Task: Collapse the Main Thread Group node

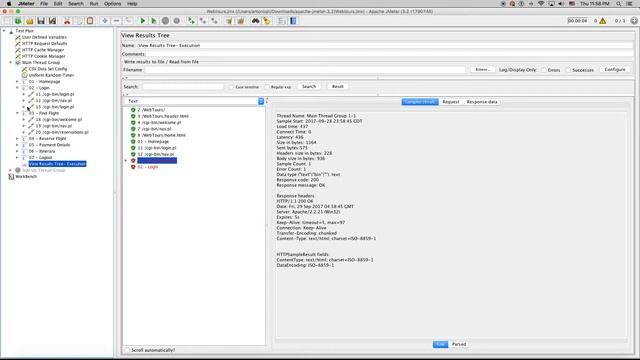Action: pyautogui.click(x=11, y=62)
